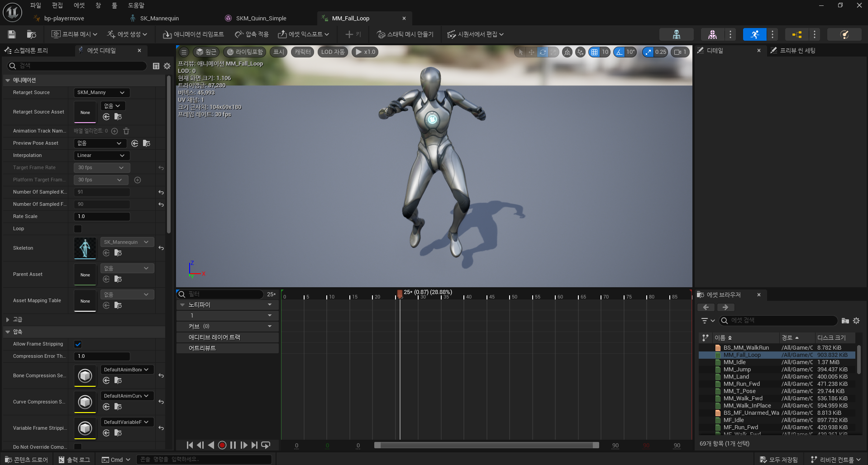Click the asset details search field
This screenshot has height=465, width=868.
[x=77, y=66]
